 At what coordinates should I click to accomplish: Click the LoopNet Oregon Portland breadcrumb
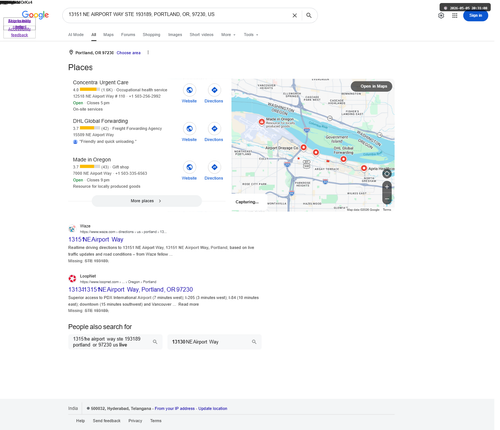118,282
